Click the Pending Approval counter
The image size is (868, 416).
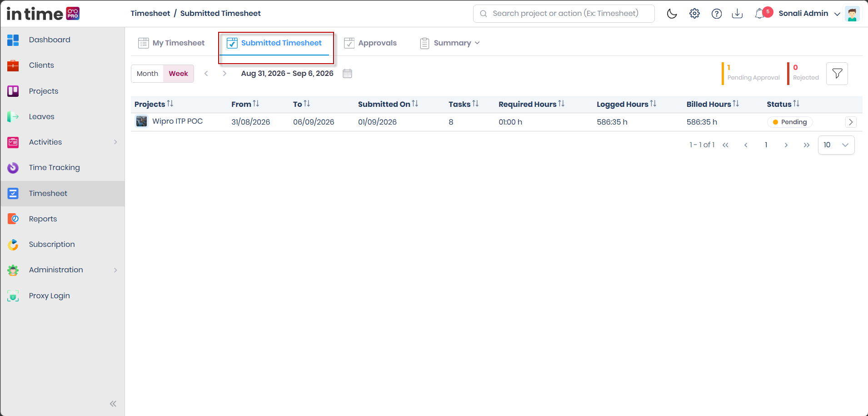pos(751,73)
